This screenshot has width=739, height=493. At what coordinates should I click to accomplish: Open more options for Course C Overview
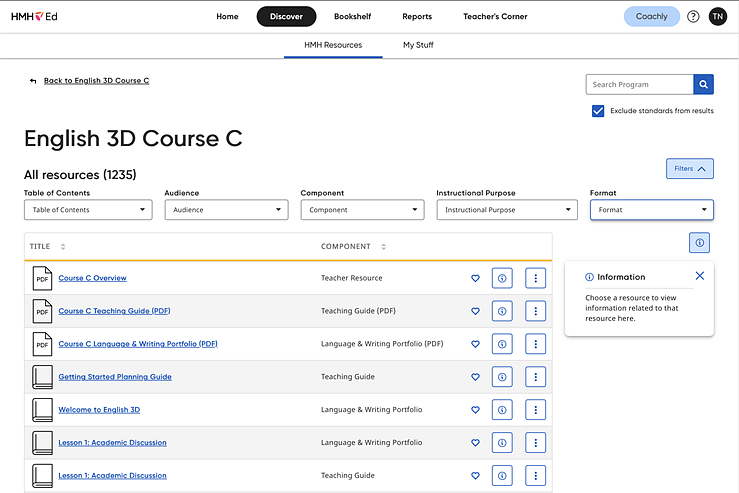535,278
